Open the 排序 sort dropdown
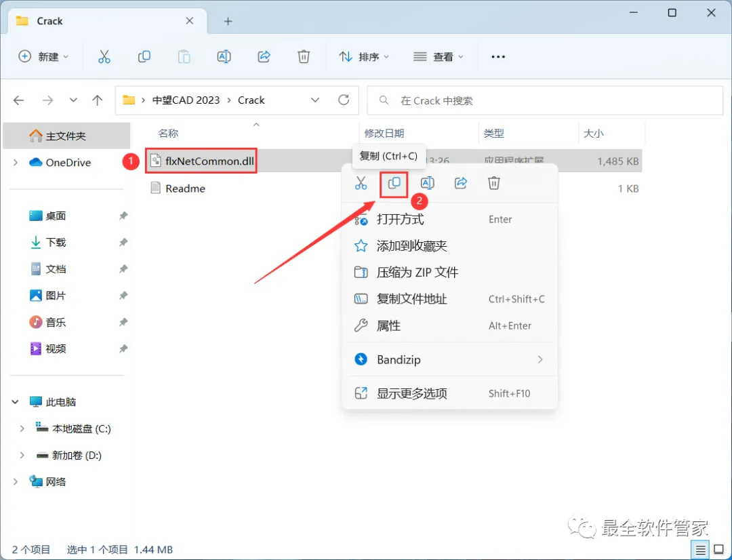Image resolution: width=732 pixels, height=560 pixels. click(364, 56)
